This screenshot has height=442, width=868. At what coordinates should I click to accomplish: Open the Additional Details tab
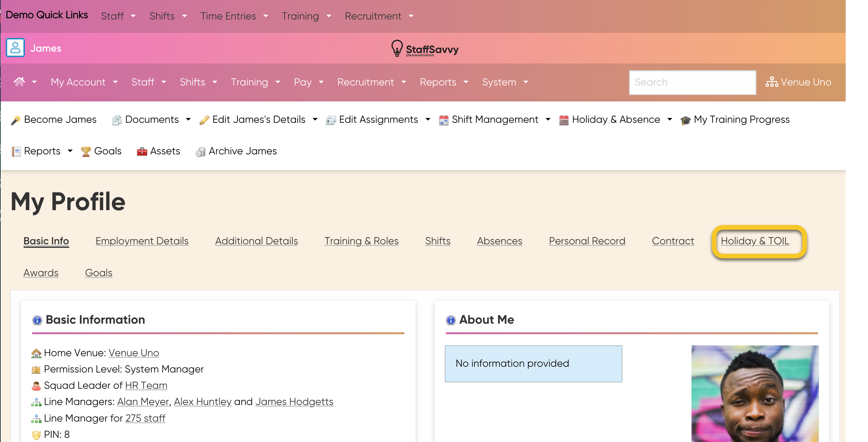click(x=257, y=241)
